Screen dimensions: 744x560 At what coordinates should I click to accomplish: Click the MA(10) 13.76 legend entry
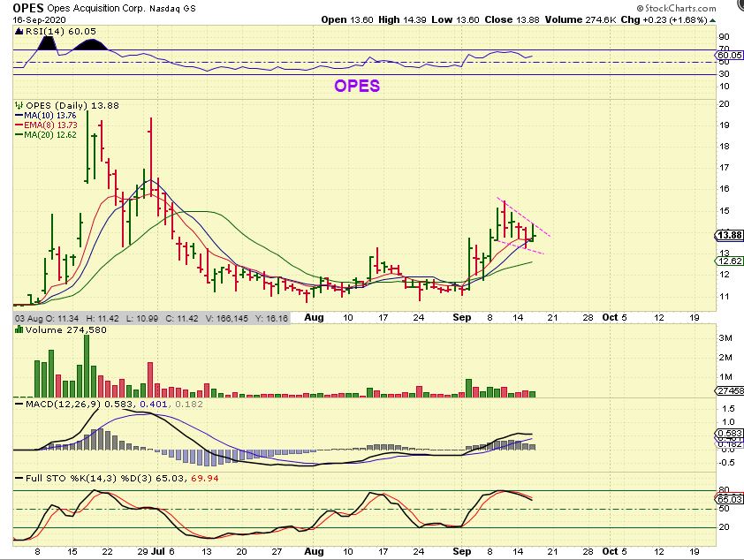47,115
